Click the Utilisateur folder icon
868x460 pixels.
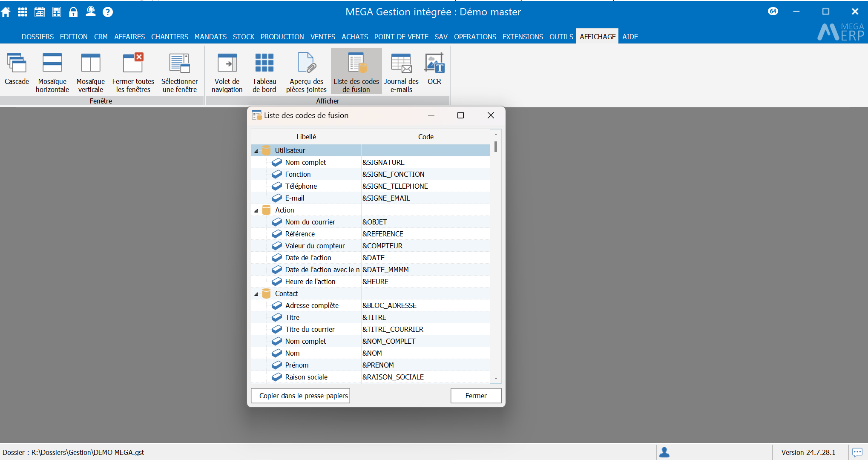267,150
